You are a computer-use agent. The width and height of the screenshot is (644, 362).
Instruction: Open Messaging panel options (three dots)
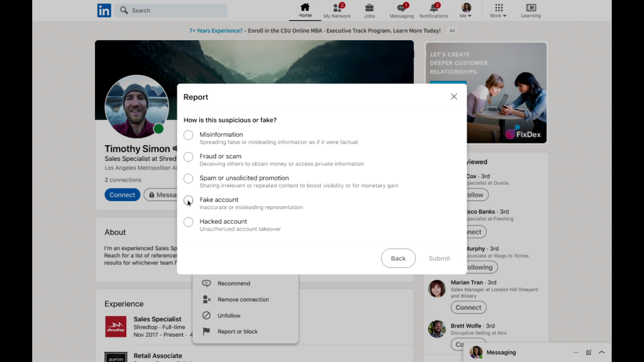(x=576, y=352)
